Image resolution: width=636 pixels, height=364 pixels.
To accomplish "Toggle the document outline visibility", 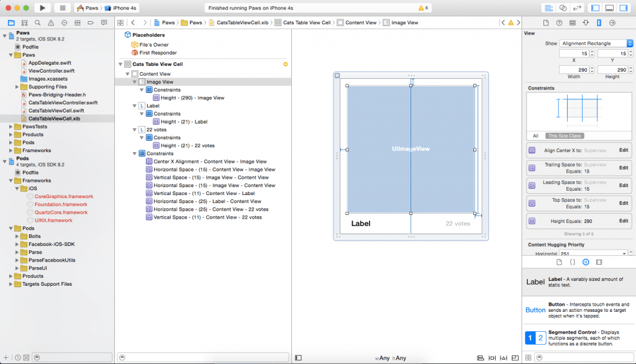I will click(299, 357).
